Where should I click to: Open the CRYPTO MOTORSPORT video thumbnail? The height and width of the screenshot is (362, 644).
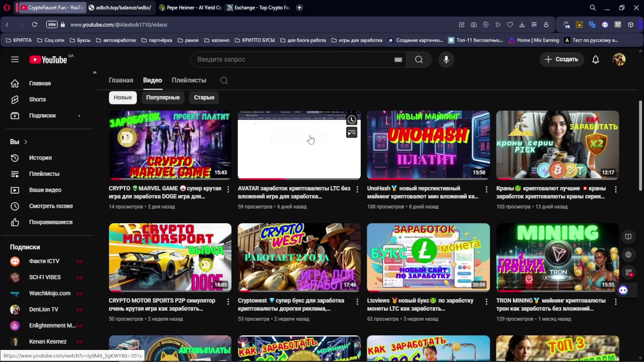click(170, 257)
